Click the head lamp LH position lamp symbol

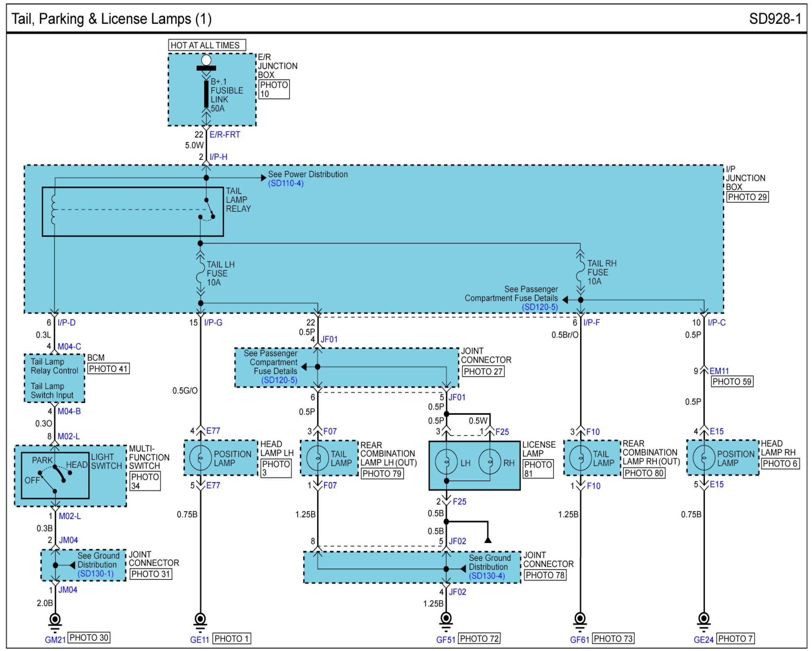(x=200, y=458)
